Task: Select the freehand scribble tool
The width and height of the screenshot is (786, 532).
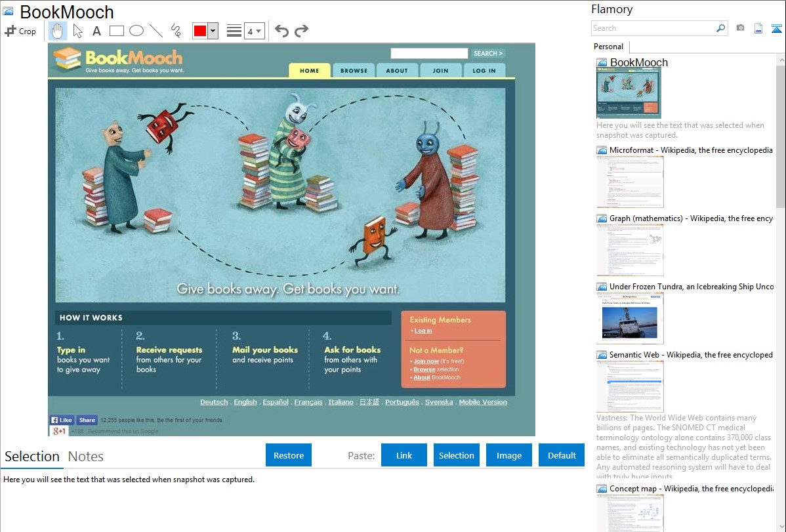Action: pos(176,31)
